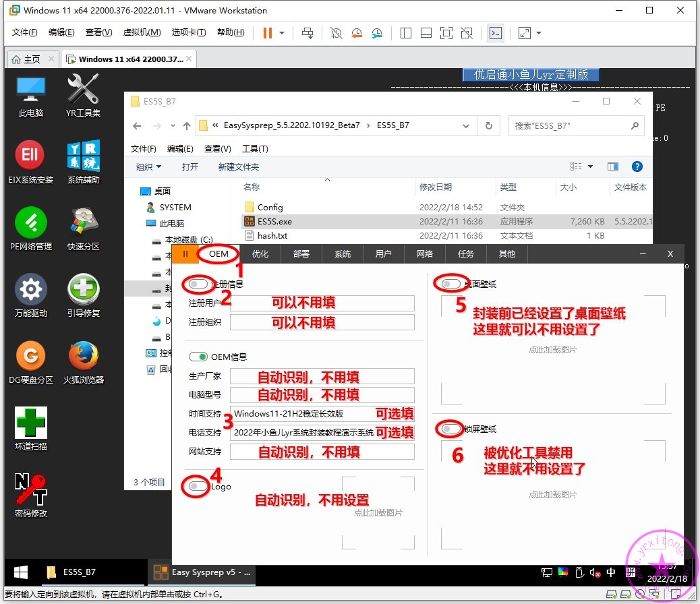Open 快速分区 desktop shortcut
700x604 pixels.
[84, 229]
